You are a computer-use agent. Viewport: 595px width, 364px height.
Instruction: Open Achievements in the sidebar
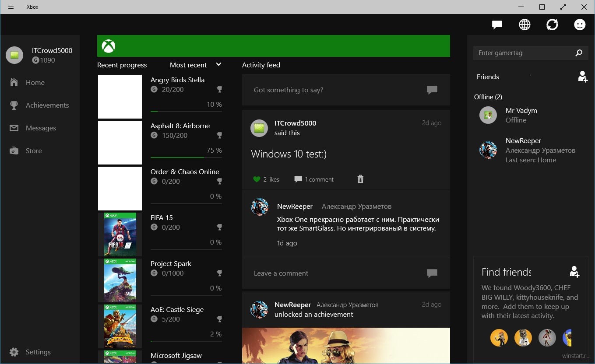[39, 105]
